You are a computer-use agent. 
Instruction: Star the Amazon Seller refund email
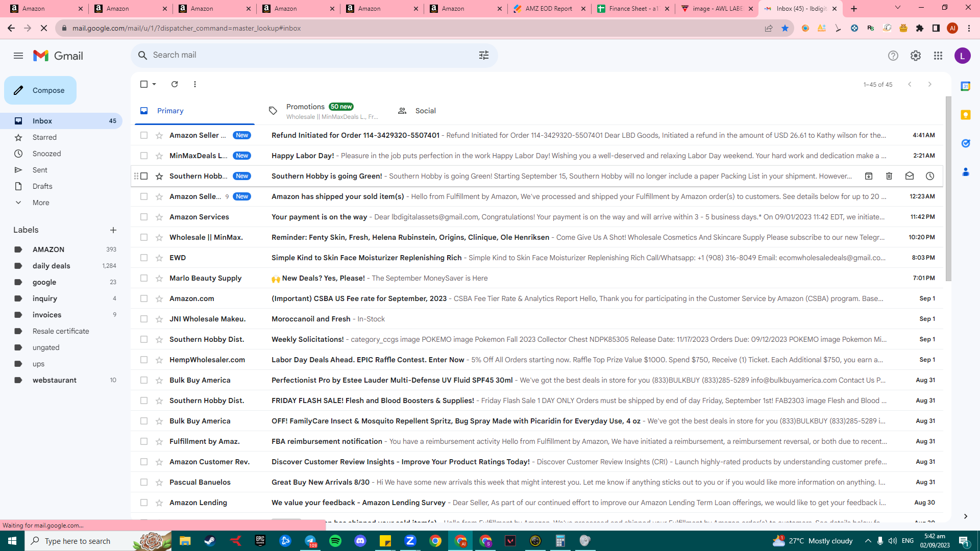coord(159,135)
